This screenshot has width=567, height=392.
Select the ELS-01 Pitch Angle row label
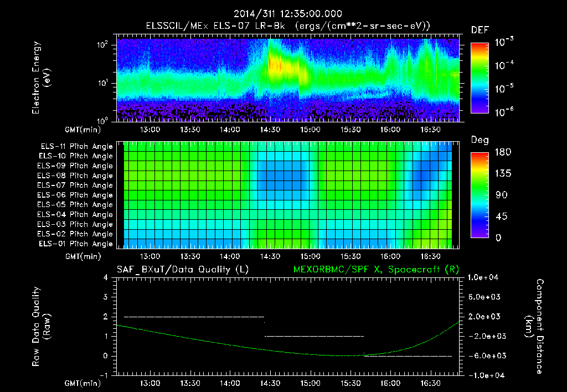point(76,244)
